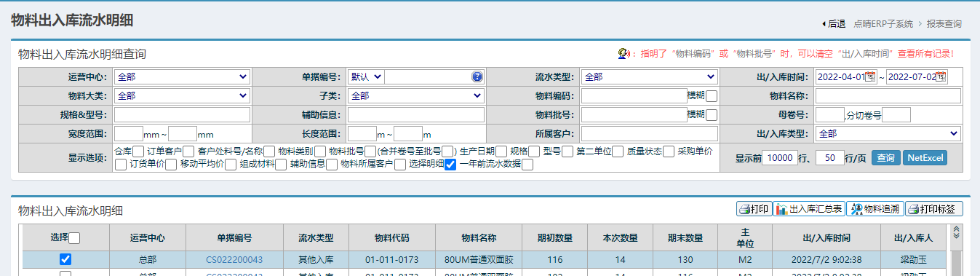This screenshot has width=980, height=276.
Task: Navigate to 点睛ERP子系统 breadcrumb
Action: click(x=883, y=24)
